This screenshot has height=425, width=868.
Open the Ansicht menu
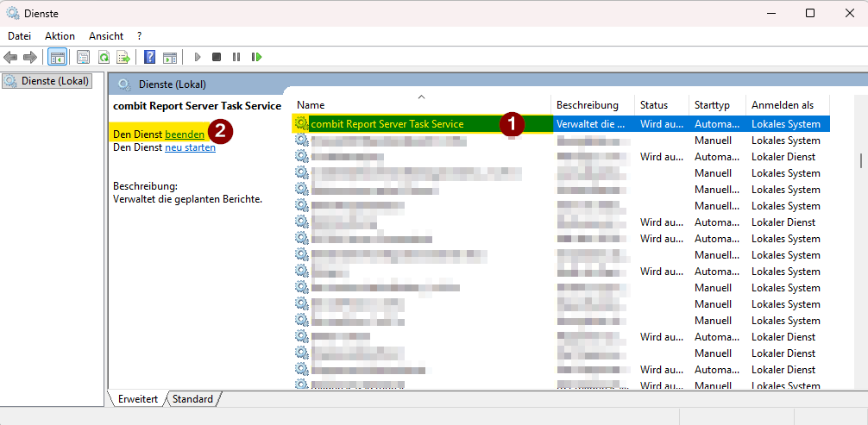click(x=106, y=36)
